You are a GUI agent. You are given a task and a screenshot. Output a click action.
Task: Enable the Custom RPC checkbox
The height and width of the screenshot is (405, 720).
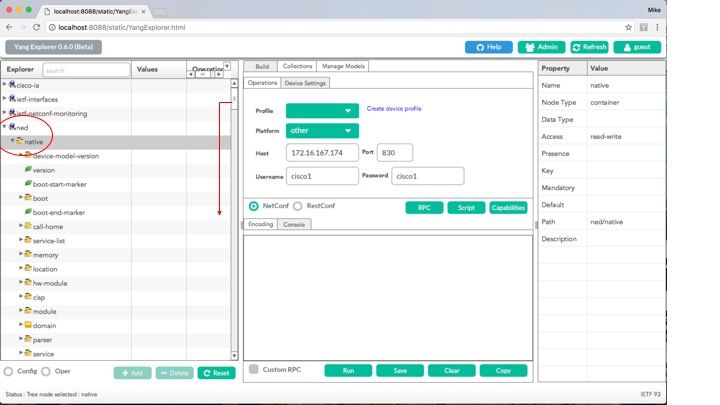[253, 369]
